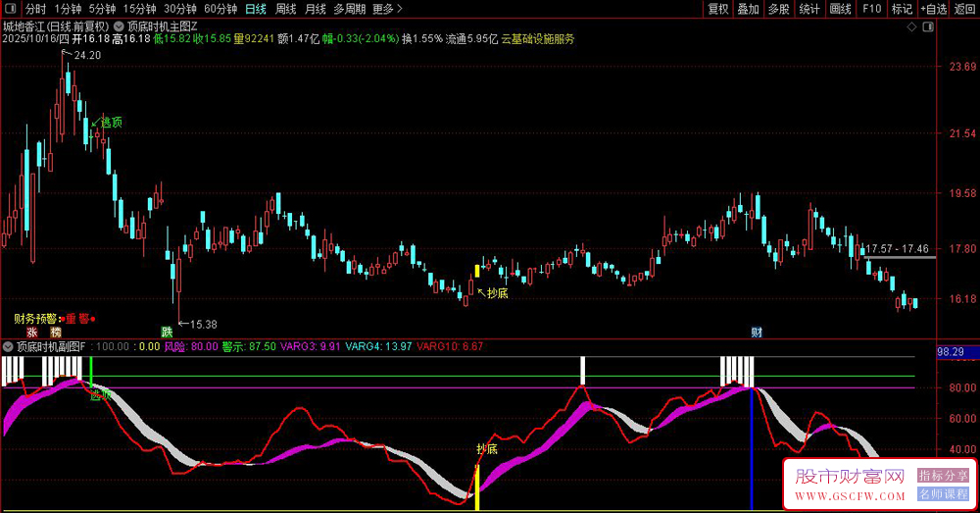Click the green 跌 event marker

point(167,332)
